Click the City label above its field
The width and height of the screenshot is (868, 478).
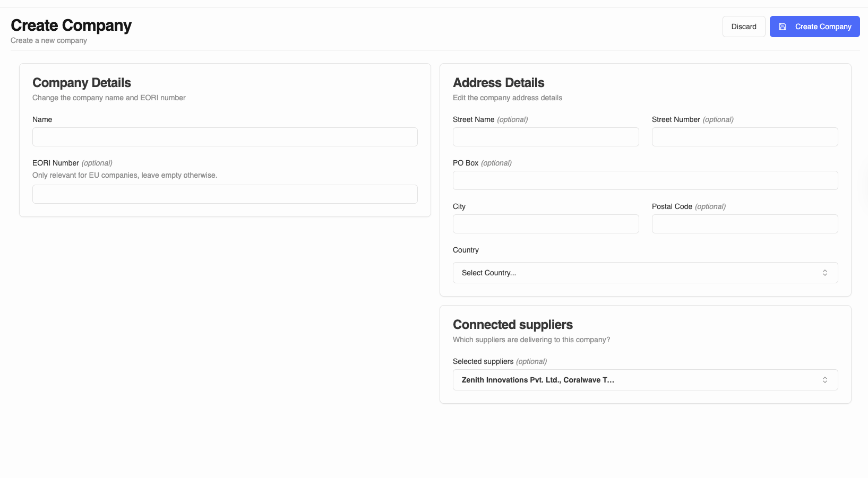pyautogui.click(x=459, y=206)
